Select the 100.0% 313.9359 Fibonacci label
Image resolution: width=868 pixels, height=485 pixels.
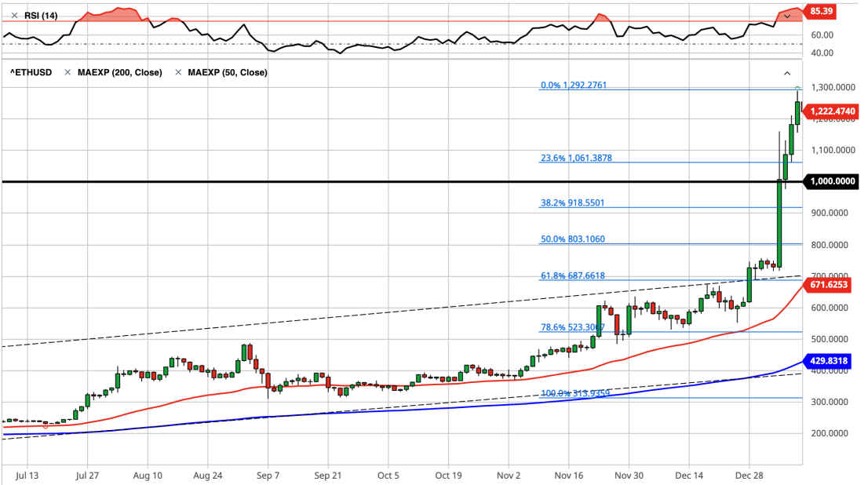tap(575, 394)
